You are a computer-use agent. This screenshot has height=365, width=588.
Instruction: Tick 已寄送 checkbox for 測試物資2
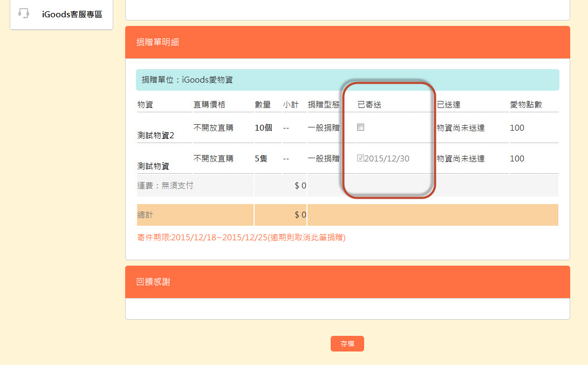(x=360, y=127)
